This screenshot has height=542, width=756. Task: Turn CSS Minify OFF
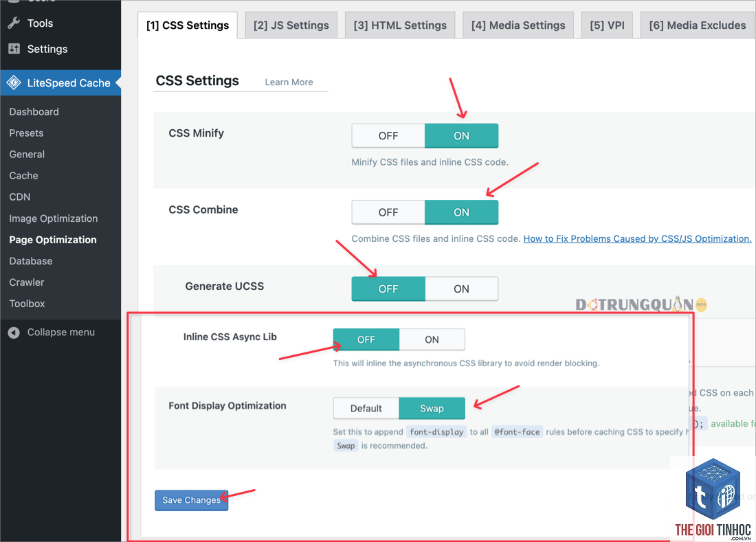pyautogui.click(x=388, y=136)
